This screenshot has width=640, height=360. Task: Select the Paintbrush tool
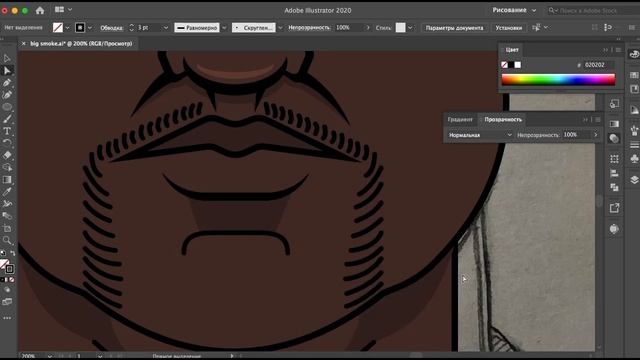pos(7,119)
